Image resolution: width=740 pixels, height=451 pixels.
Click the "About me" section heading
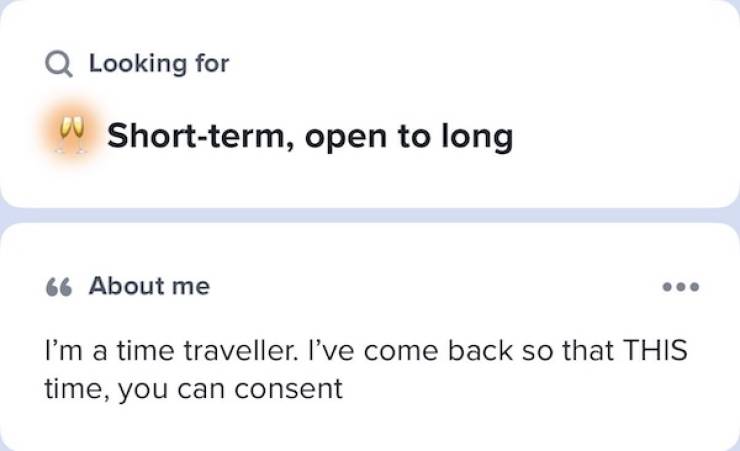pyautogui.click(x=149, y=286)
